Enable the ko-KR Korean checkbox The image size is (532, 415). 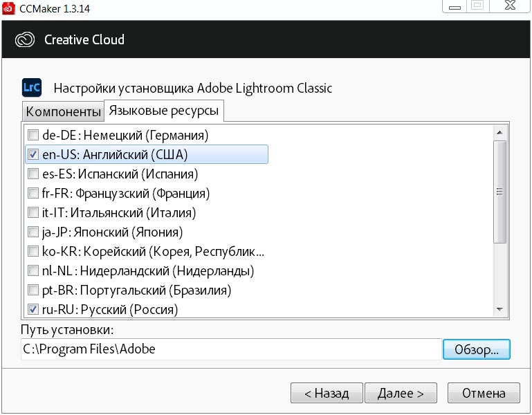pyautogui.click(x=33, y=251)
